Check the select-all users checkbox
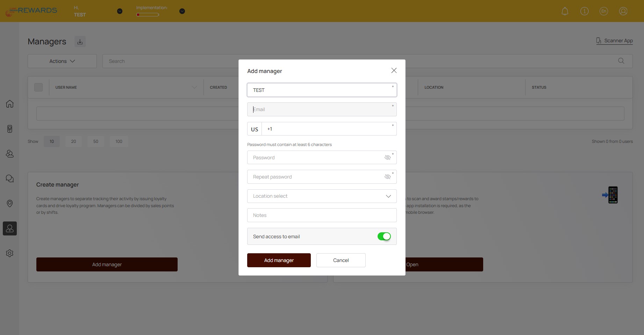Image resolution: width=644 pixels, height=335 pixels. click(38, 87)
